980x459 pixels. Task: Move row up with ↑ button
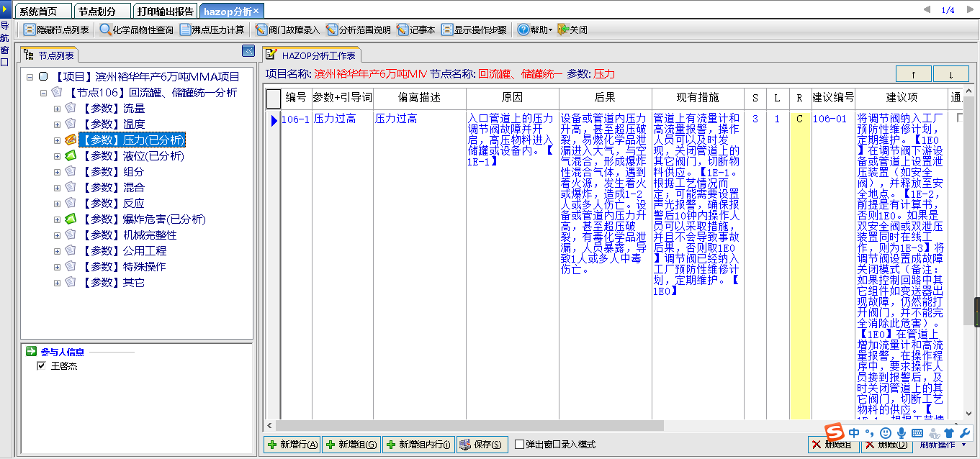(x=914, y=74)
